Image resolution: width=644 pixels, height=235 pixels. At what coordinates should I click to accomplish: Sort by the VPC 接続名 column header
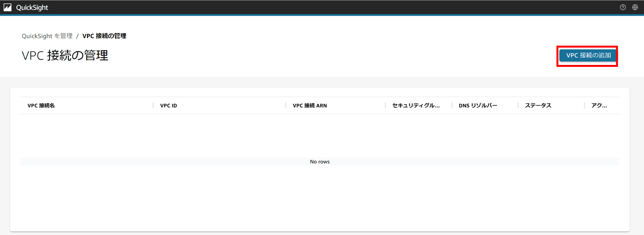click(41, 105)
